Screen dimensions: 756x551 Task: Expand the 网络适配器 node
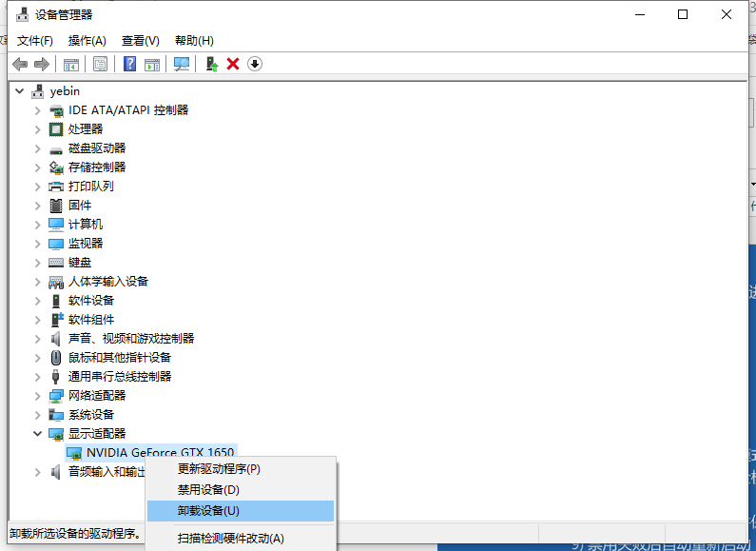point(38,396)
